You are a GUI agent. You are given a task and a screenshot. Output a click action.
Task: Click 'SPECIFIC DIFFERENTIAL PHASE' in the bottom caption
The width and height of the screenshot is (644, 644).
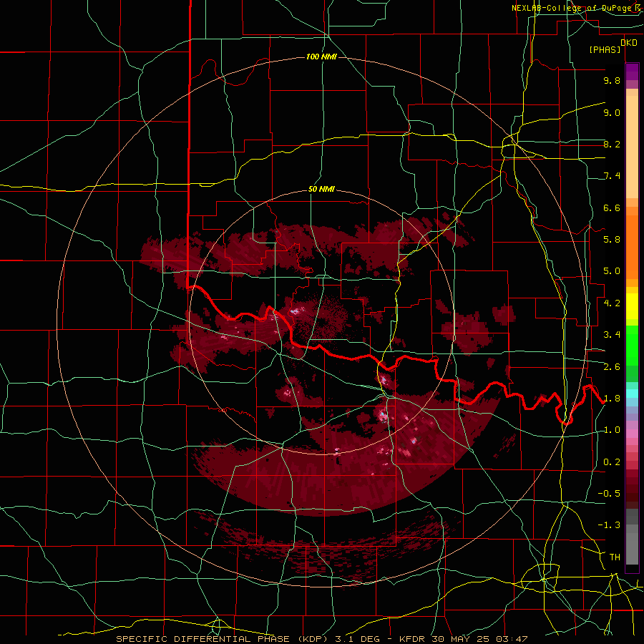tap(203, 639)
